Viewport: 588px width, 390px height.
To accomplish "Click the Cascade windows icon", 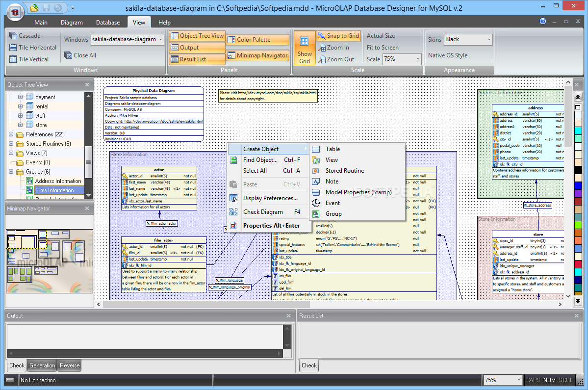I will 13,36.
